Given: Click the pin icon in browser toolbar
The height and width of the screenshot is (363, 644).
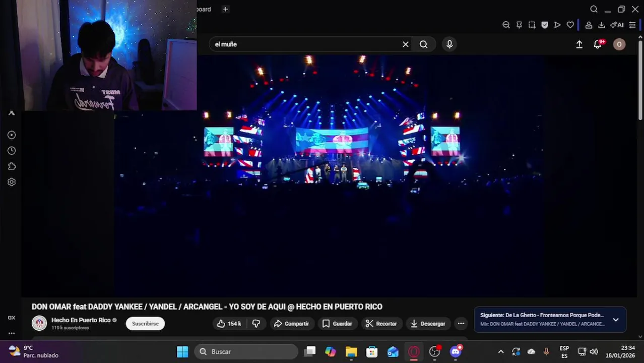Looking at the screenshot, I should coord(519,25).
